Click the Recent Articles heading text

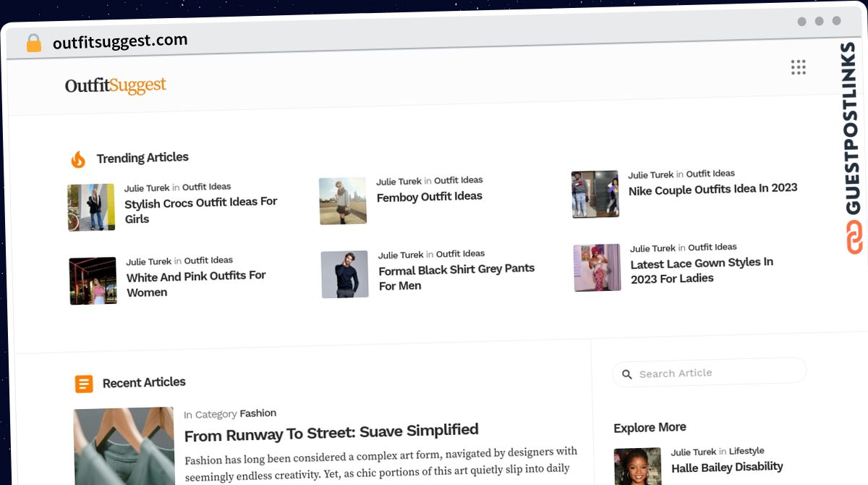tap(144, 383)
